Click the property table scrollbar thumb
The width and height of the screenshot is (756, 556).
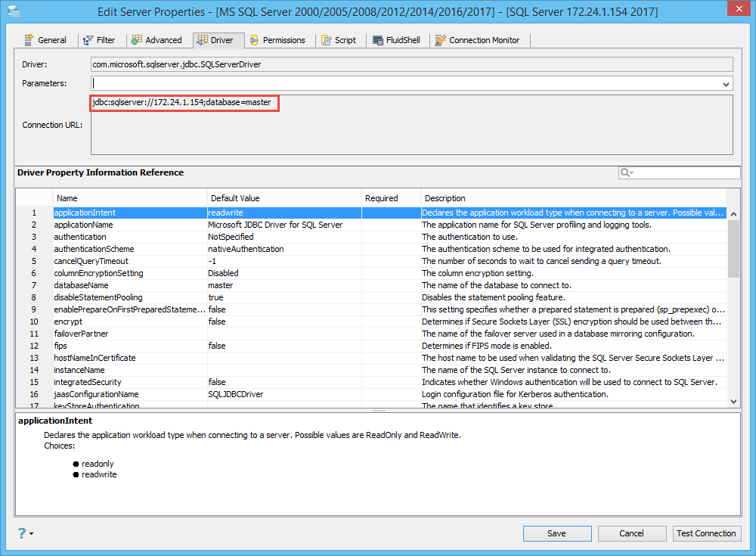[x=733, y=249]
